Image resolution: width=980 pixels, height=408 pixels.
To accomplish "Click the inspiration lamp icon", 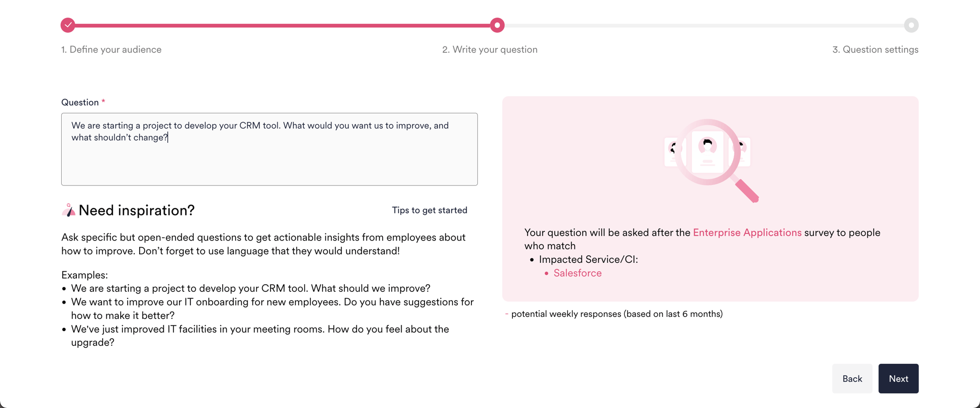I will pos(69,210).
